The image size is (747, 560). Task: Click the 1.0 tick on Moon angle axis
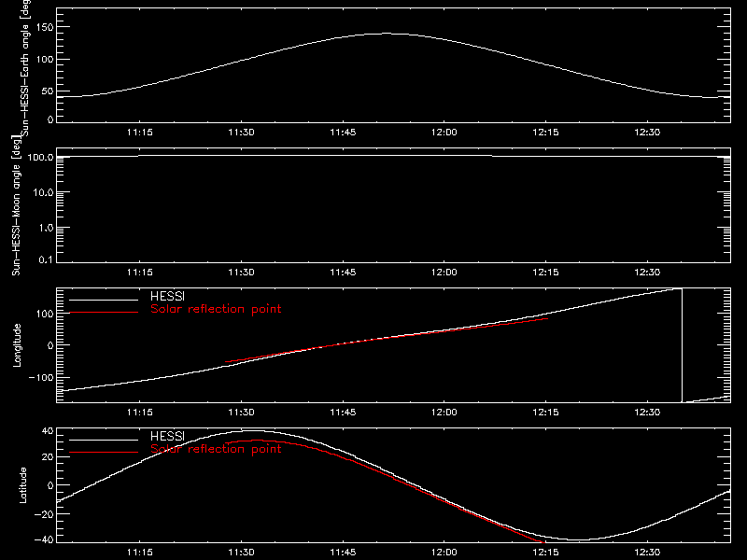pos(46,228)
